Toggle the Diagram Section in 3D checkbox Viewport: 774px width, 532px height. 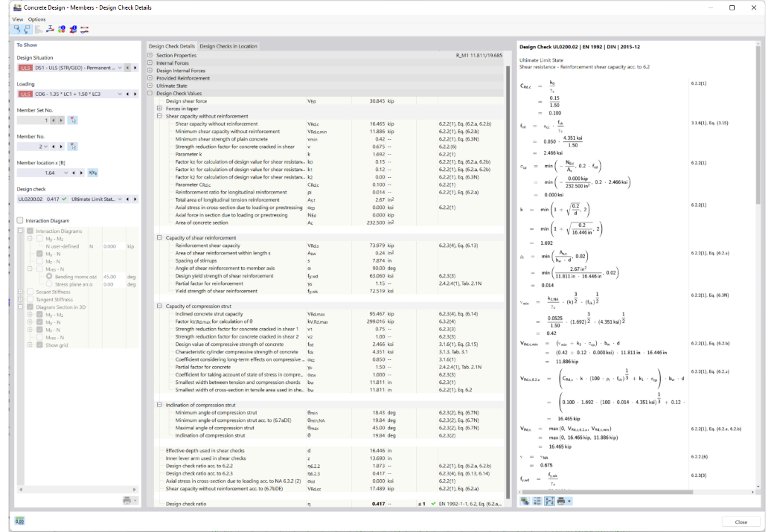[x=30, y=307]
